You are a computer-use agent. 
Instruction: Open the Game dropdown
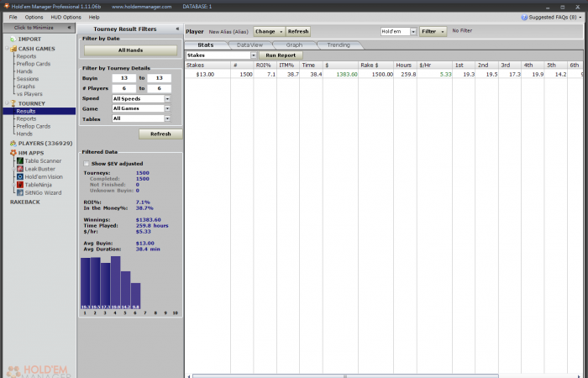tap(168, 108)
